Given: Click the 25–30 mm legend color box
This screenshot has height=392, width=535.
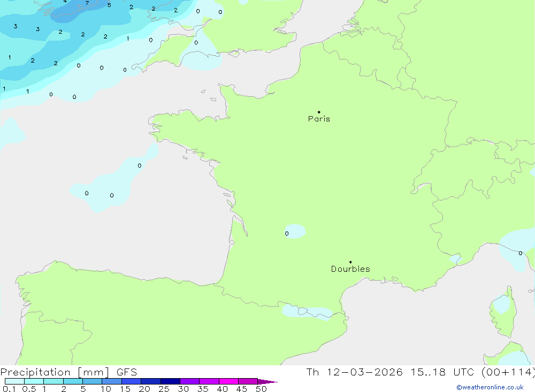Looking at the screenshot, I should (x=170, y=381).
